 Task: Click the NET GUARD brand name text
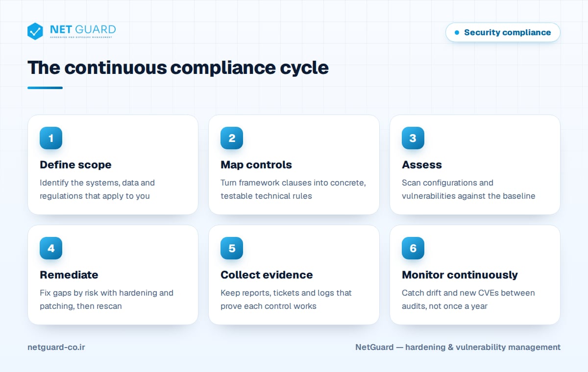(83, 29)
